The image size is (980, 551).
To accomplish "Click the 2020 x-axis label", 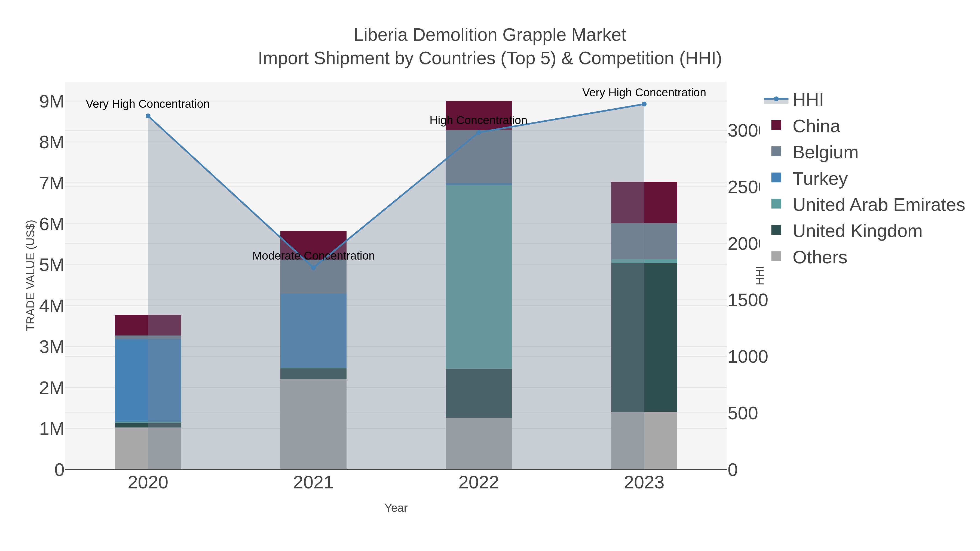I will click(148, 482).
